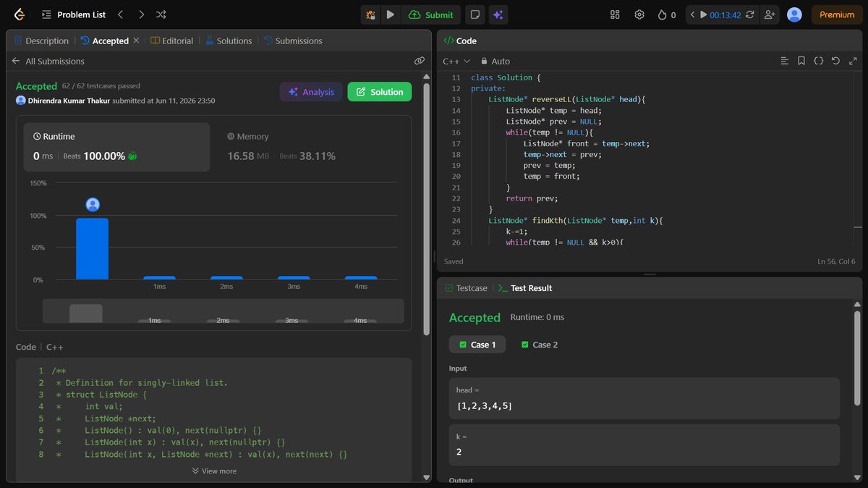Viewport: 868px width, 488px height.
Task: Click the invite user icon
Action: (769, 14)
